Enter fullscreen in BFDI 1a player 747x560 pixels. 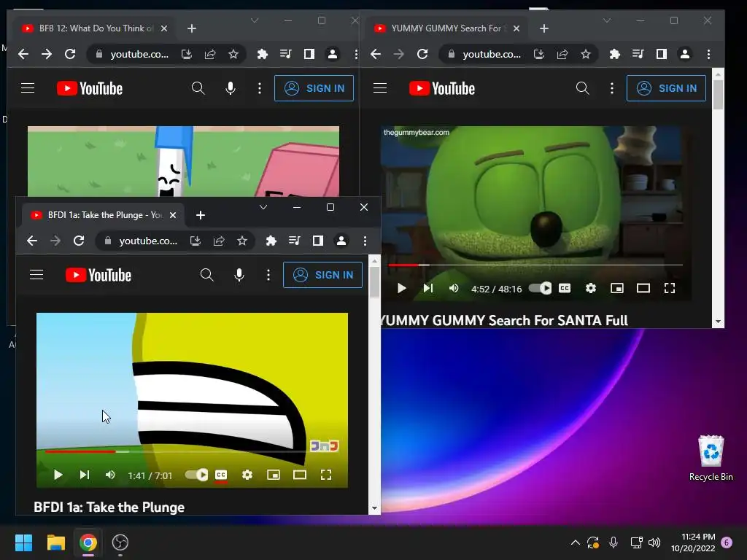point(326,475)
